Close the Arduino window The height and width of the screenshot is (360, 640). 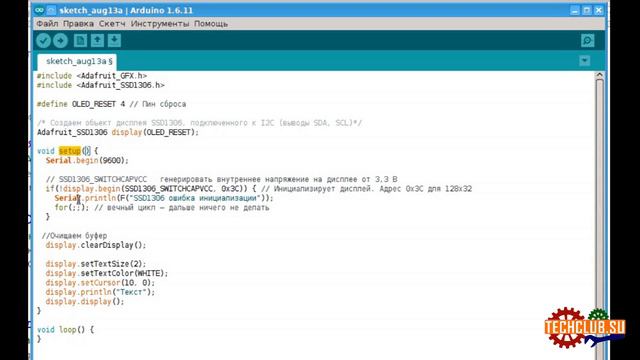[599, 10]
